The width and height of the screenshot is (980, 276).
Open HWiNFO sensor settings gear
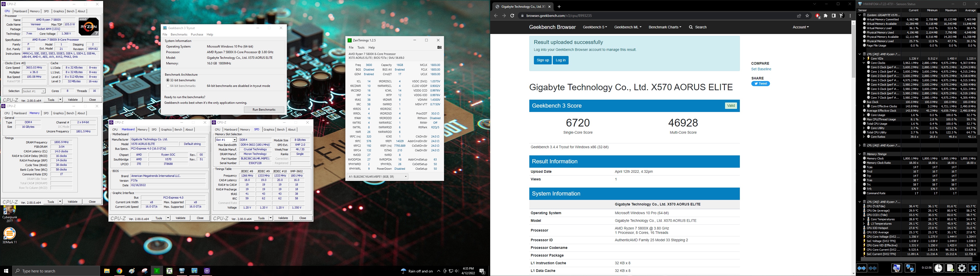point(962,268)
